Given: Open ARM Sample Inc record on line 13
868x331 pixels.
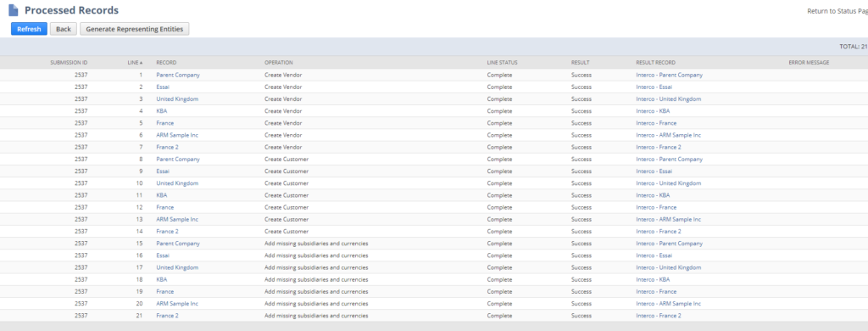Looking at the screenshot, I should [177, 219].
